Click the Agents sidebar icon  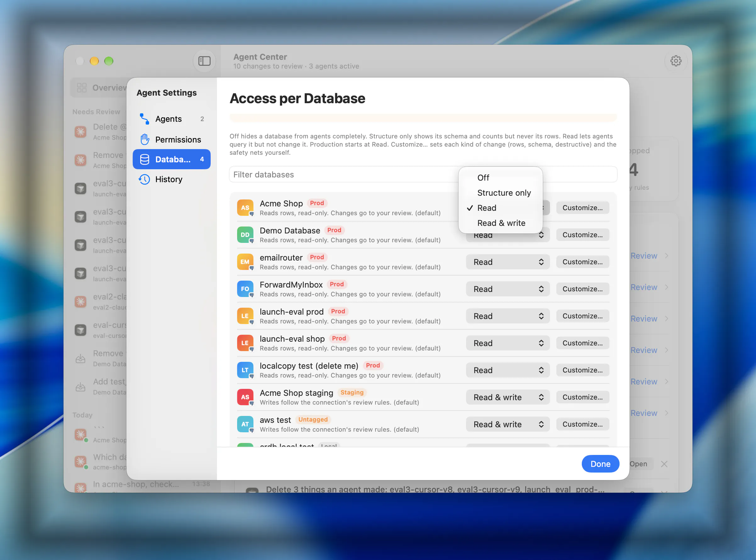[144, 119]
